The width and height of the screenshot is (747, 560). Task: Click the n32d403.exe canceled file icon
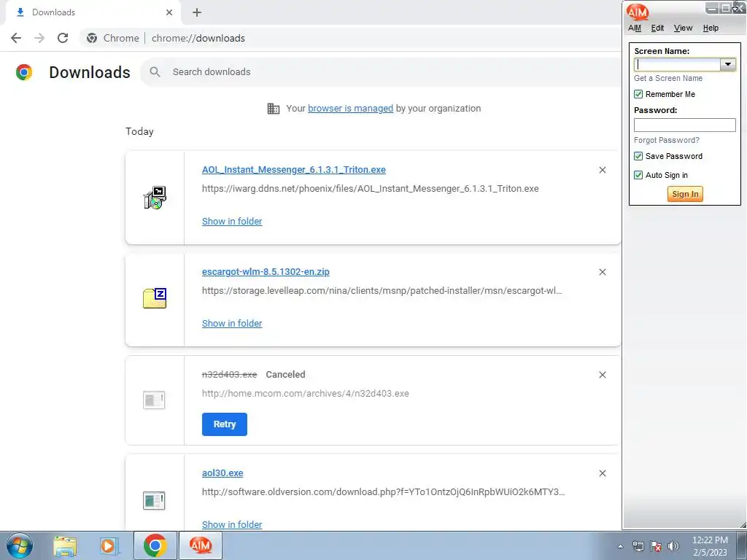point(155,400)
